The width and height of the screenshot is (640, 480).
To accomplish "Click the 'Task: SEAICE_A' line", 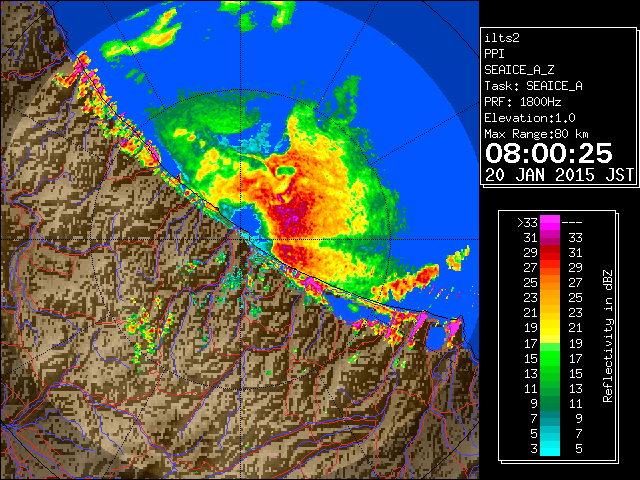I will (533, 86).
